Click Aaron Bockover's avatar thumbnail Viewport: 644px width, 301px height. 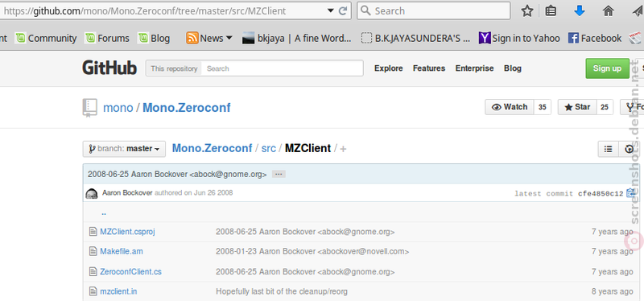coord(92,193)
